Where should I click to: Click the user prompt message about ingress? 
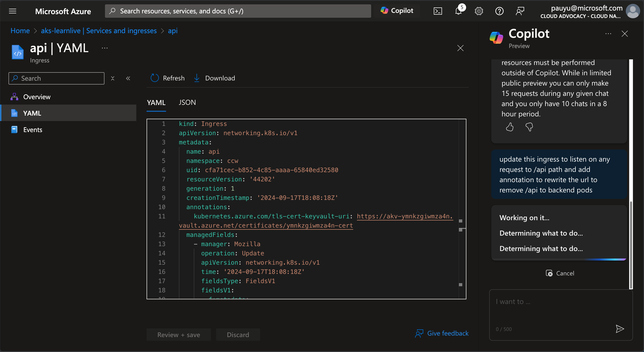coord(559,174)
